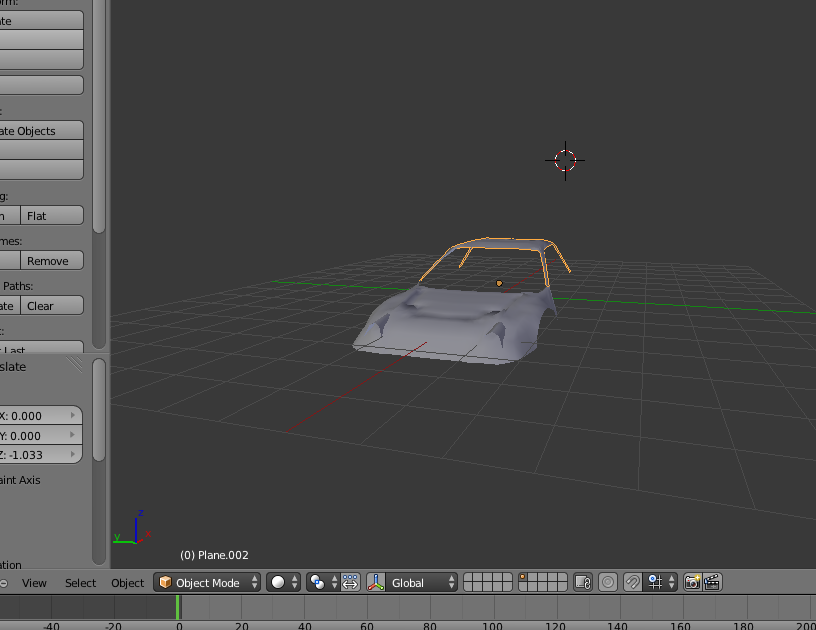Increase X value using its right arrow
816x630 pixels.
point(73,415)
